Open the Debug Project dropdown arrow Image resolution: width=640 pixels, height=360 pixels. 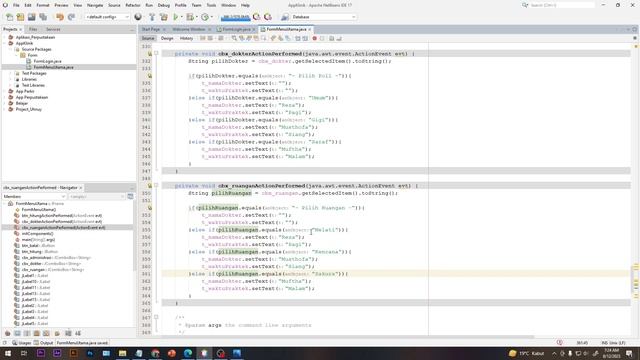[196, 17]
